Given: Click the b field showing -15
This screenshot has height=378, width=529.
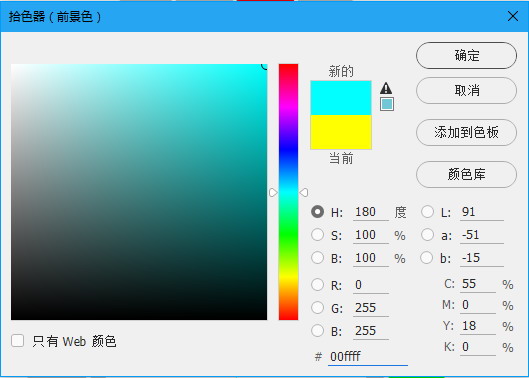Looking at the screenshot, I should point(482,258).
